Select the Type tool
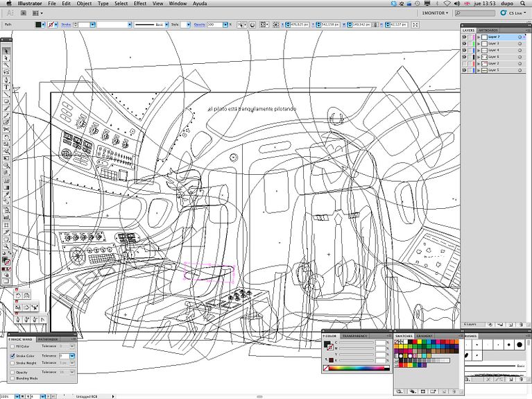This screenshot has width=532, height=399. coord(6,87)
